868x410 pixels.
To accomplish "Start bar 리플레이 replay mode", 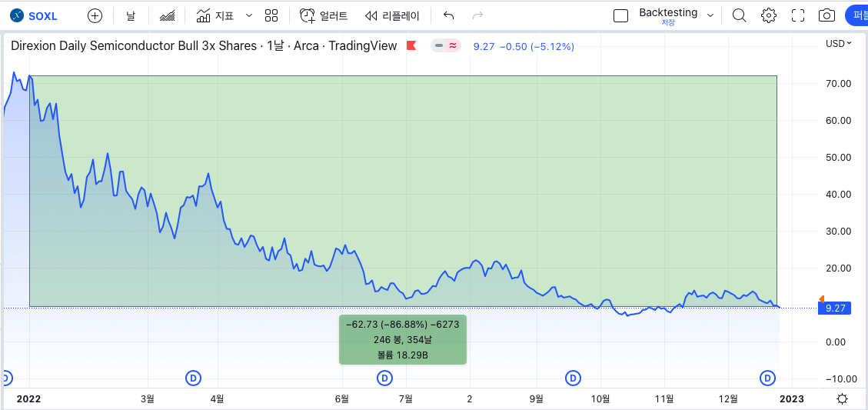I will pos(392,15).
